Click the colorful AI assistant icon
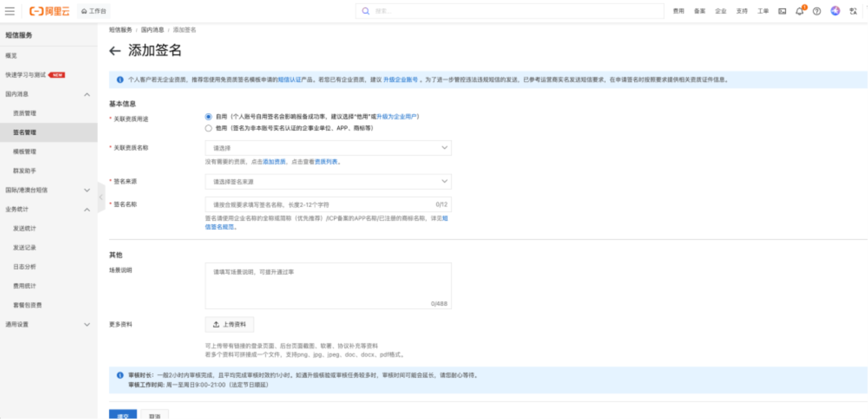Screen dimensions: 868x419 tap(835, 11)
